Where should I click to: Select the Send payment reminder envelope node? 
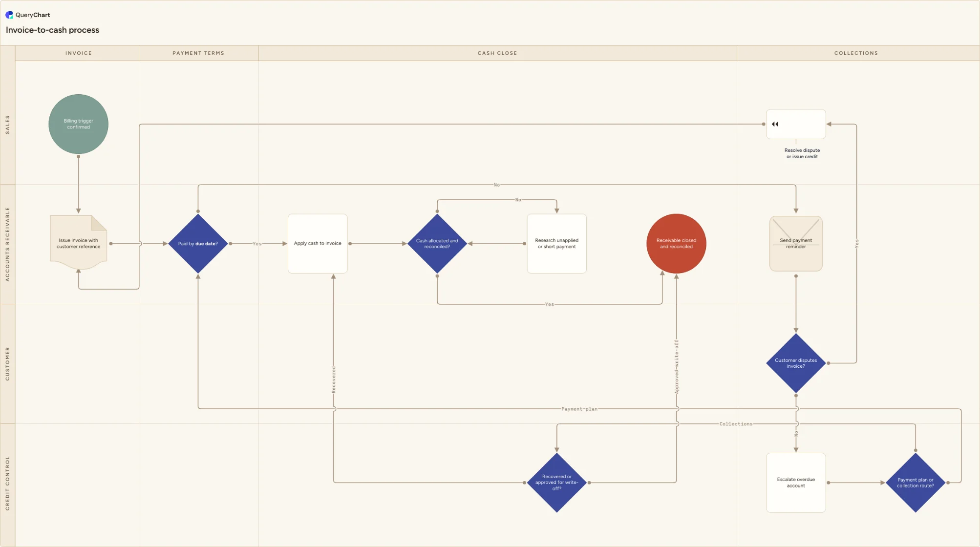click(796, 243)
